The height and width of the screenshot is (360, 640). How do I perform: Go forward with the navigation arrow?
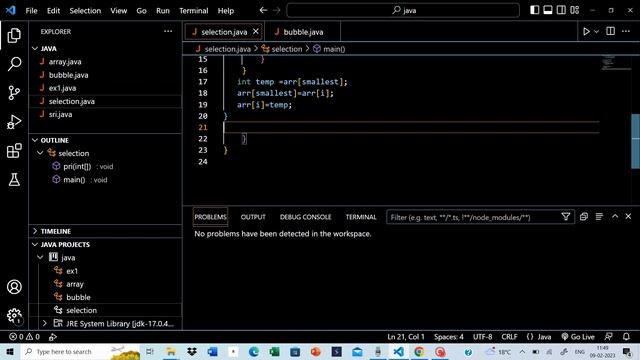276,10
